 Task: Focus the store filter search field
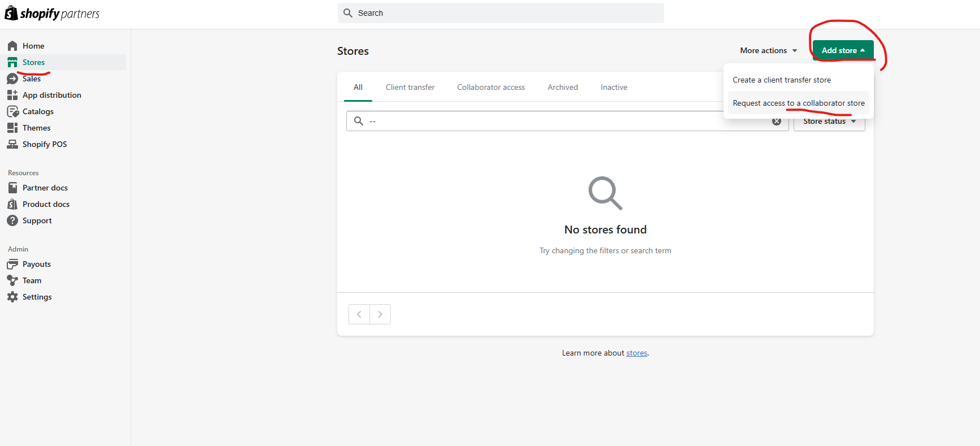click(567, 121)
